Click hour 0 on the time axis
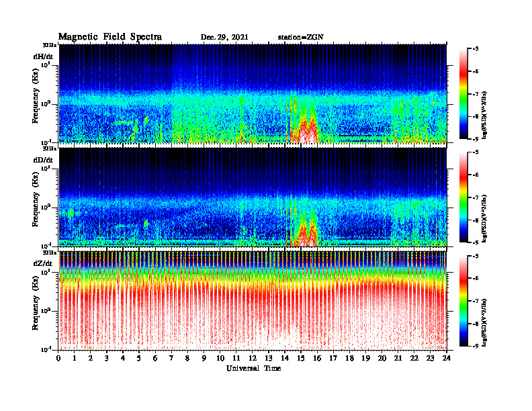 pos(58,359)
